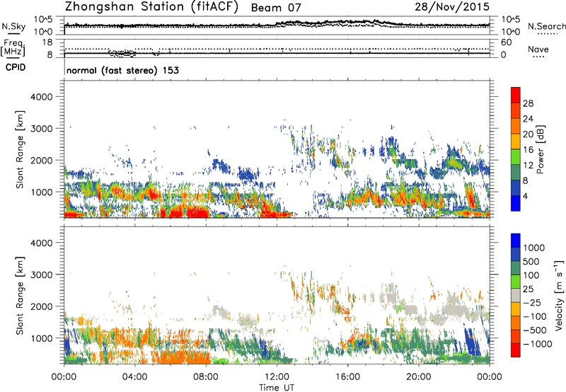566x392 pixels.
Task: Click the "Velocity [m s⁻¹]" colorbar title
Action: [559, 295]
